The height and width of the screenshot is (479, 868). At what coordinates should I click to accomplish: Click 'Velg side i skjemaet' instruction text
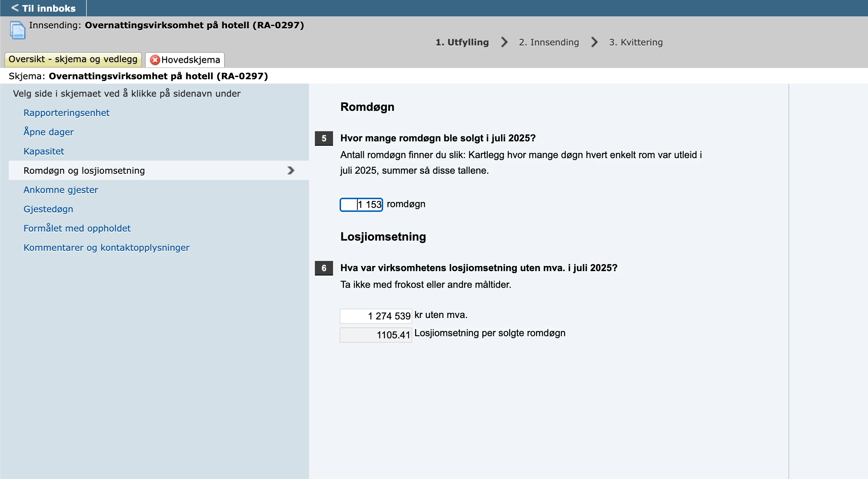click(x=127, y=93)
